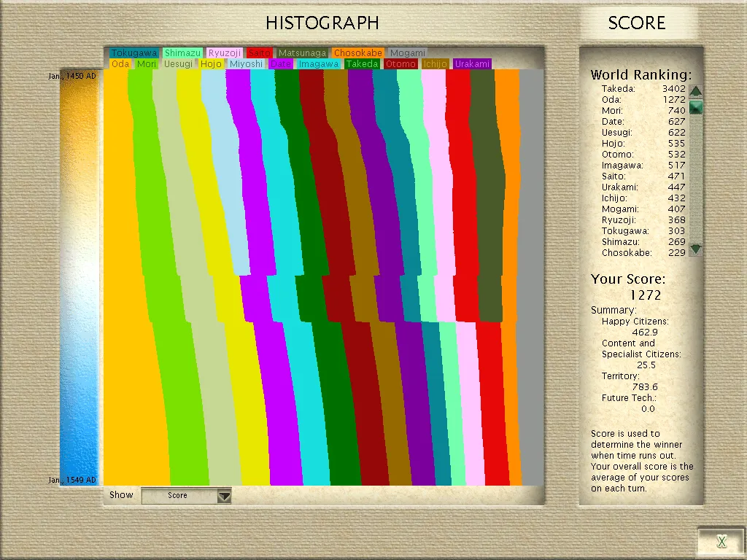Viewport: 747px width, 560px height.
Task: Select the Score combo box field
Action: [186, 496]
